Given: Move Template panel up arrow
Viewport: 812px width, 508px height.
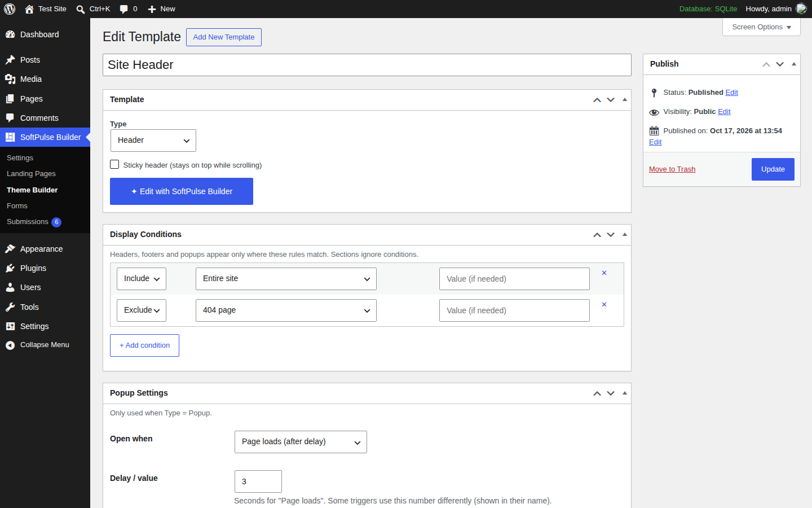Looking at the screenshot, I should (x=597, y=100).
